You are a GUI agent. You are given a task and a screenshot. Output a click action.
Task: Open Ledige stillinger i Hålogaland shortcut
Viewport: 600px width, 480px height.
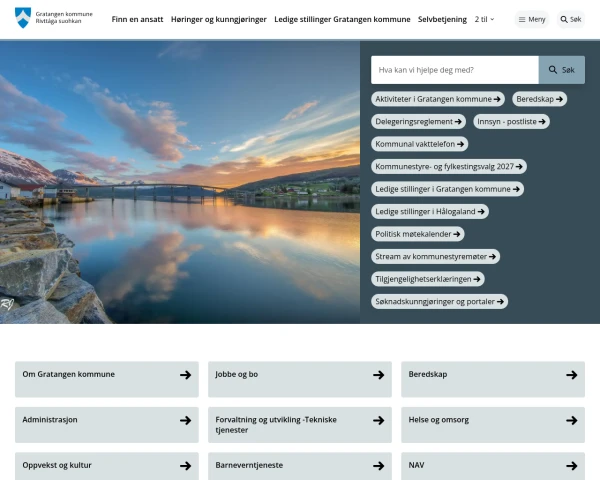pos(430,211)
